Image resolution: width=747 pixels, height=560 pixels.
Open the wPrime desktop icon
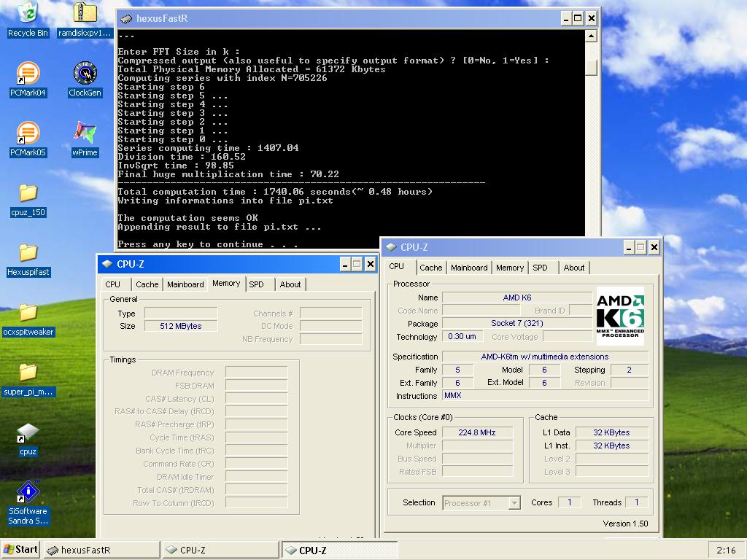tap(85, 133)
